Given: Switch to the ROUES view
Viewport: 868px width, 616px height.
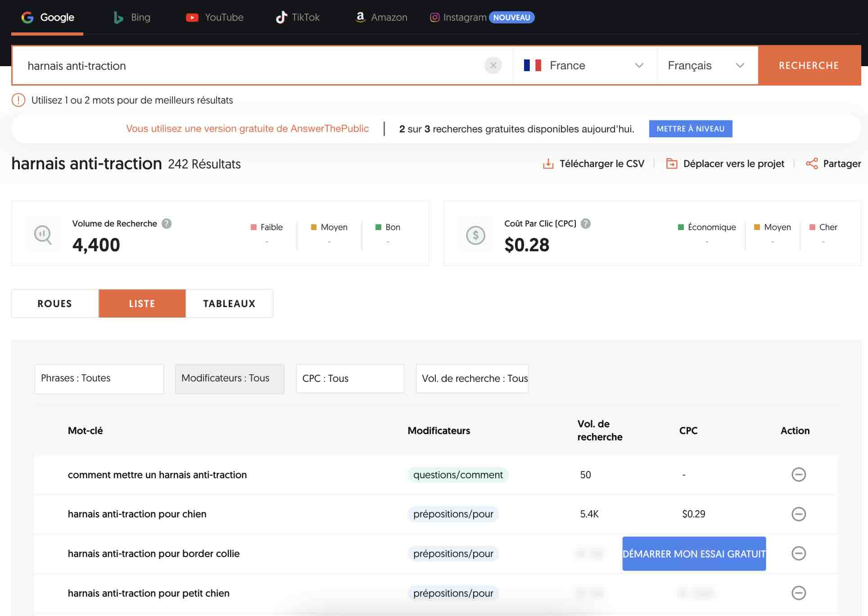Looking at the screenshot, I should (x=55, y=303).
